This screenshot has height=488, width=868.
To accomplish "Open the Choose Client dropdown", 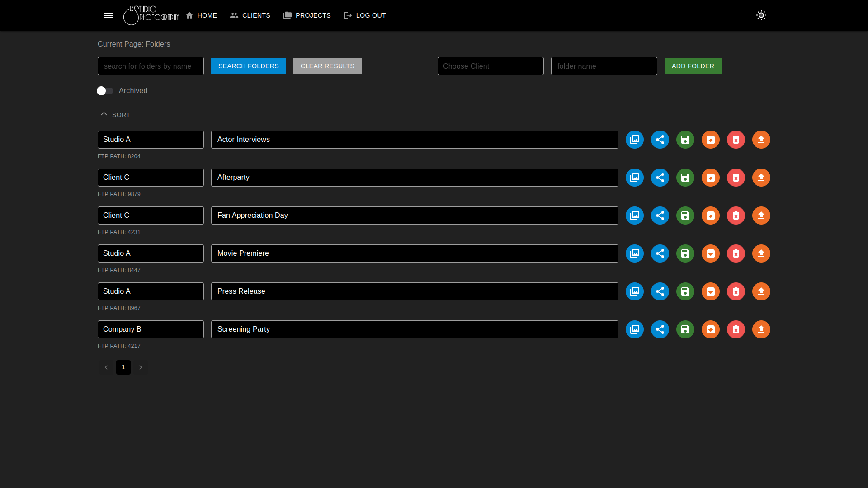I will pyautogui.click(x=490, y=66).
